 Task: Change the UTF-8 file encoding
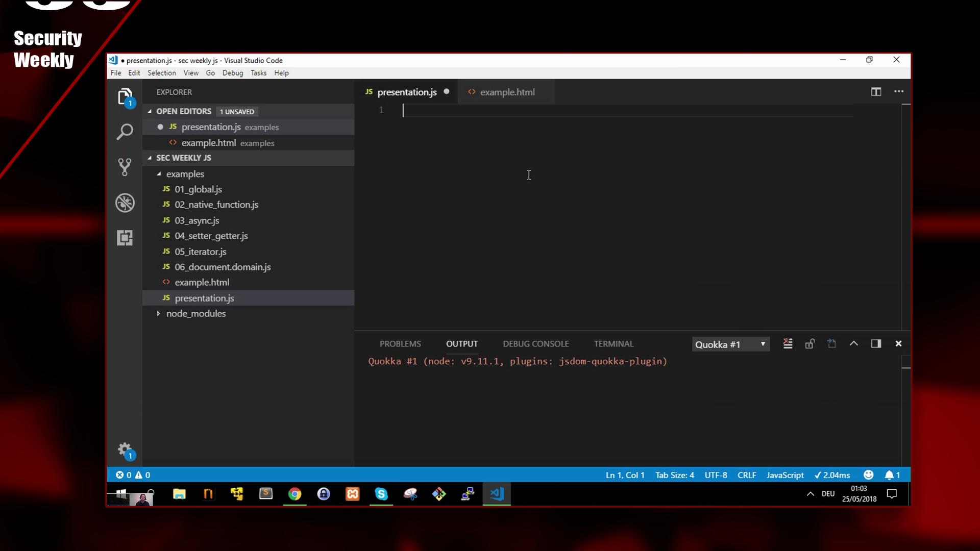coord(716,475)
